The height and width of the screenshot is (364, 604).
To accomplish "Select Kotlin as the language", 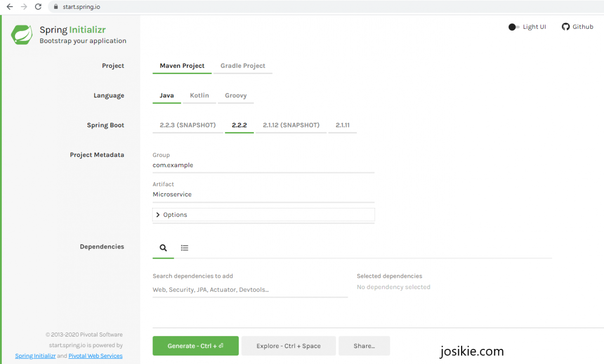I will [x=199, y=95].
